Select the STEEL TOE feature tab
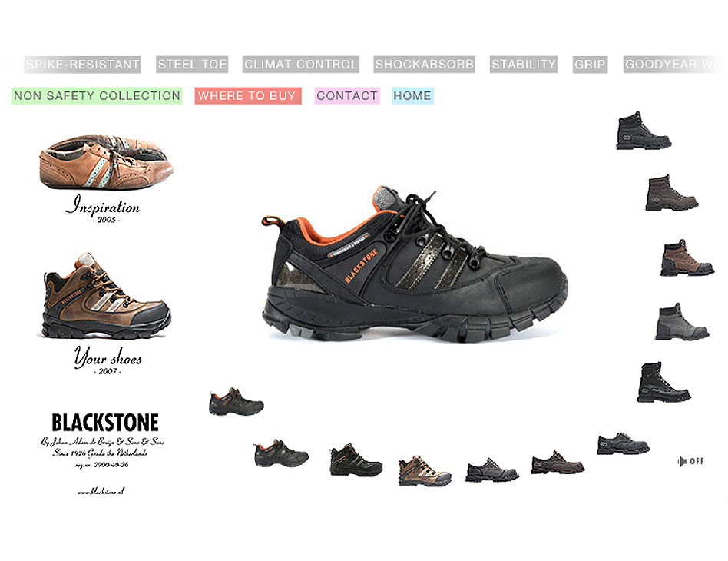This screenshot has height=561, width=728. (192, 65)
